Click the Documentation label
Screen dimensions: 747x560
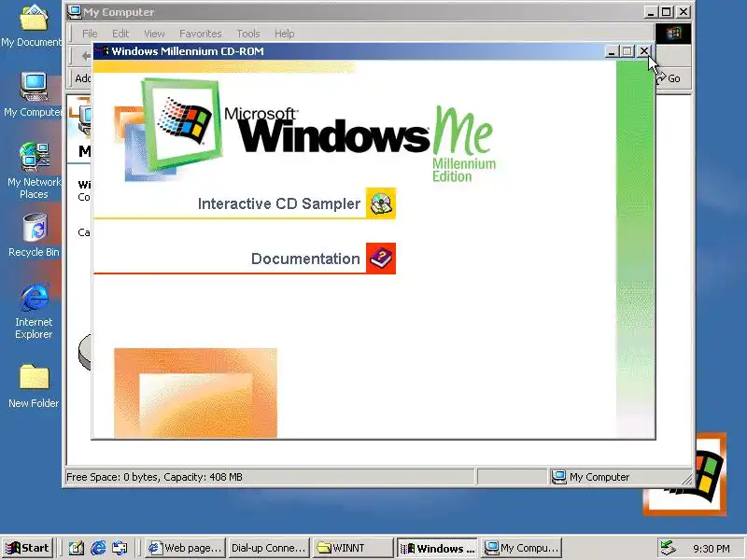point(305,259)
